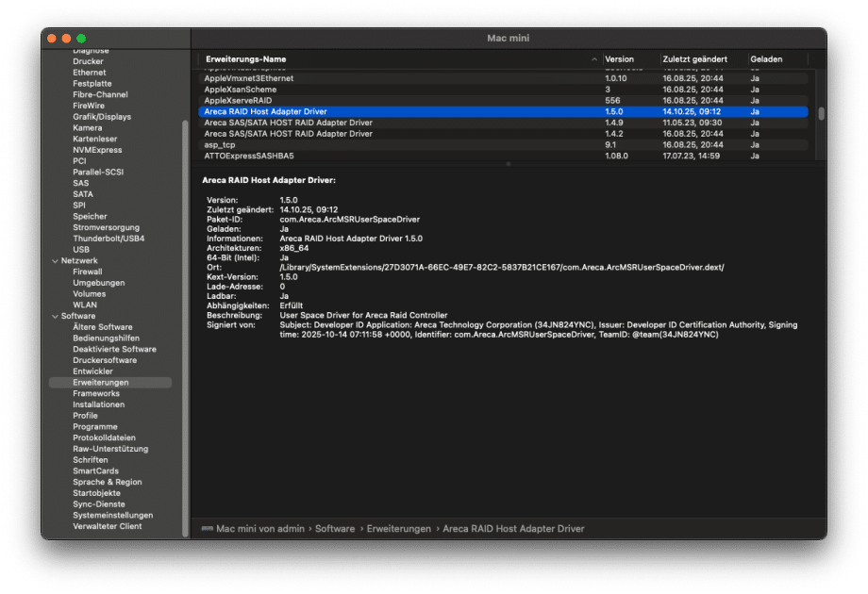868x594 pixels.
Task: Click the extension list scrollbar thumb
Action: pyautogui.click(x=822, y=113)
